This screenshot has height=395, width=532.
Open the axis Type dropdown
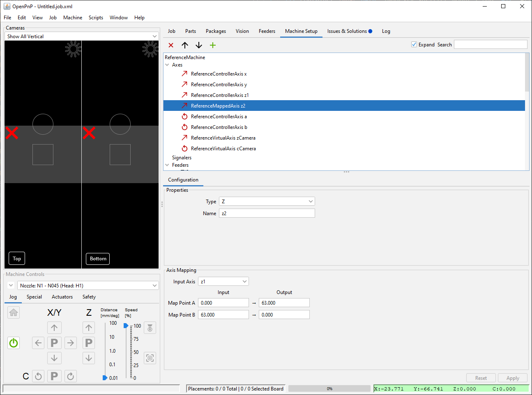(267, 201)
